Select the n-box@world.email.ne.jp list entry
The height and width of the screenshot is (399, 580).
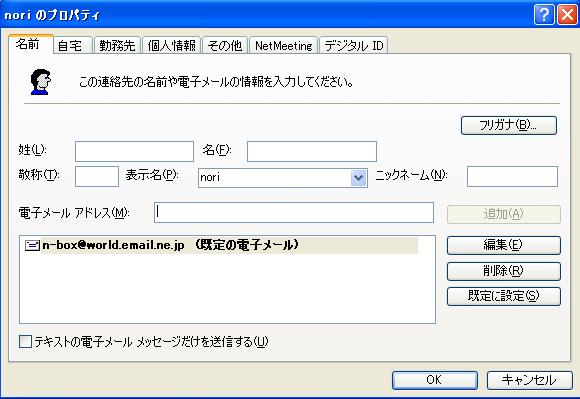[221, 245]
